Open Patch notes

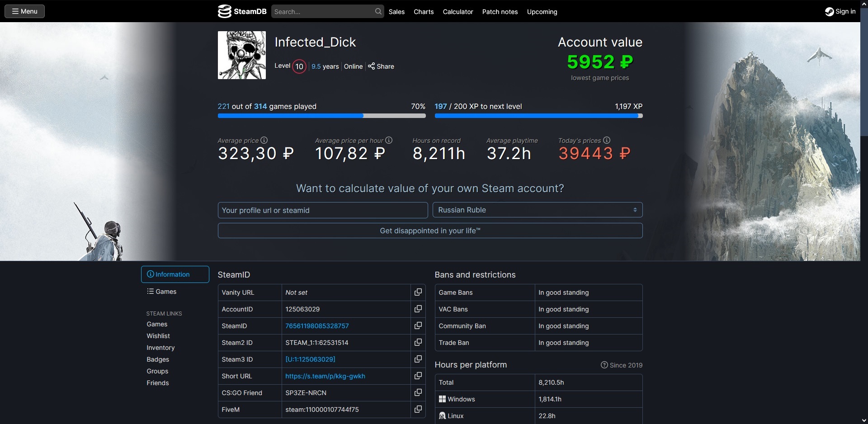tap(500, 12)
